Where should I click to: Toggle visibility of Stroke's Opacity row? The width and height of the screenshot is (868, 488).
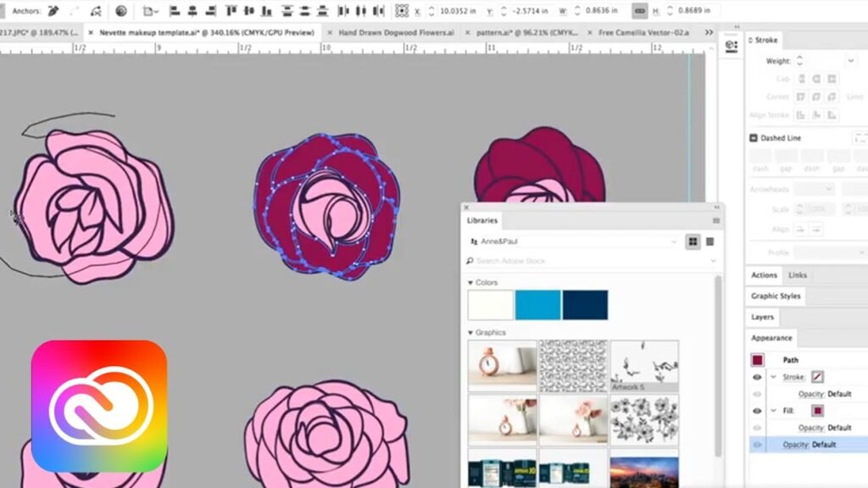[757, 394]
